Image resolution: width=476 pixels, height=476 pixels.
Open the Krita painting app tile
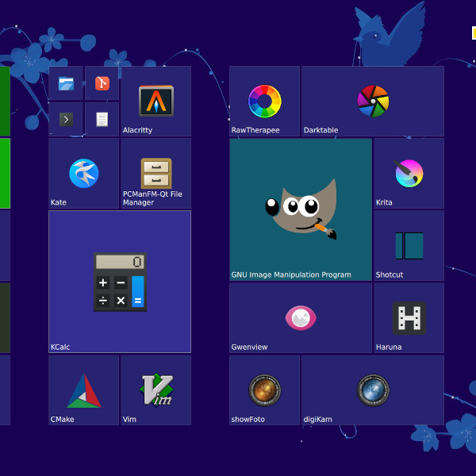click(409, 174)
